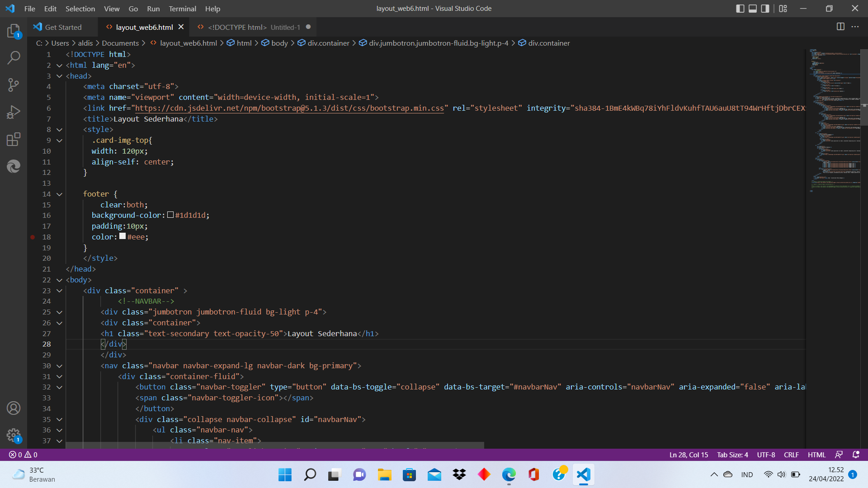Toggle the breakpoint on line 18
The width and height of the screenshot is (868, 488).
33,237
